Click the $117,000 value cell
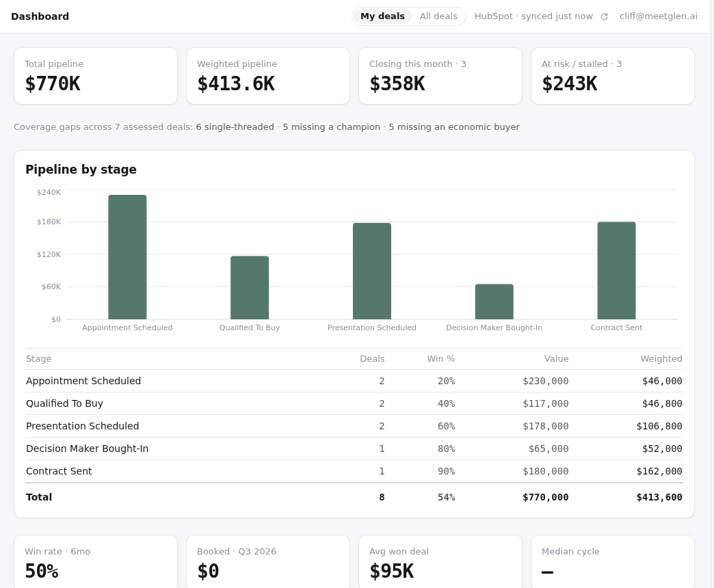714x588 pixels. pyautogui.click(x=546, y=403)
